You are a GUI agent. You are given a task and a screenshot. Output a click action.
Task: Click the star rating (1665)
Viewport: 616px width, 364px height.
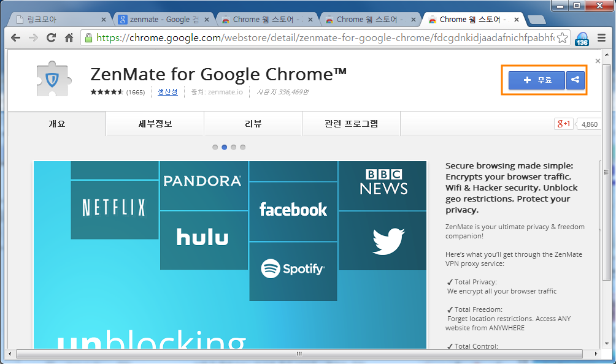(117, 92)
